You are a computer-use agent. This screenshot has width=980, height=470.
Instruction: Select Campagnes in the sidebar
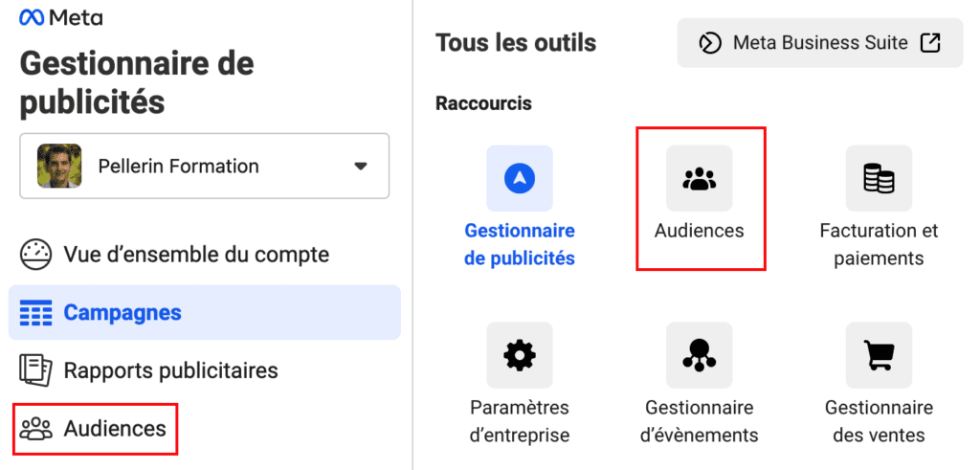(122, 313)
